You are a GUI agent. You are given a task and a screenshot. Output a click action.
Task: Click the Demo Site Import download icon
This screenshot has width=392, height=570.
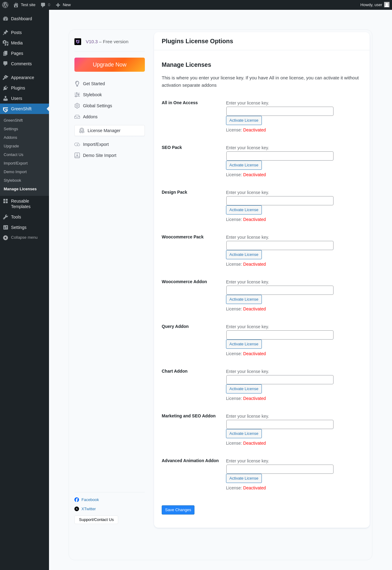pyautogui.click(x=77, y=155)
